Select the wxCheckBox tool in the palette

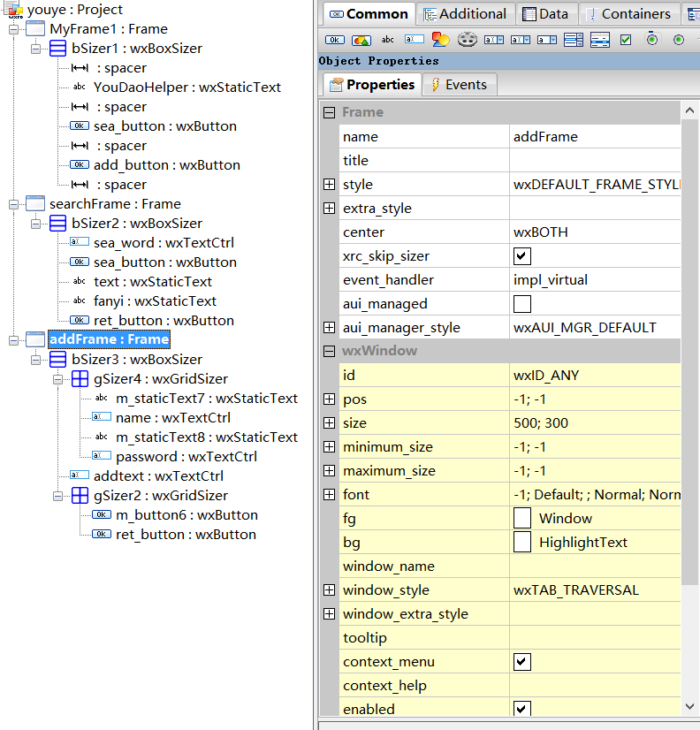(626, 40)
